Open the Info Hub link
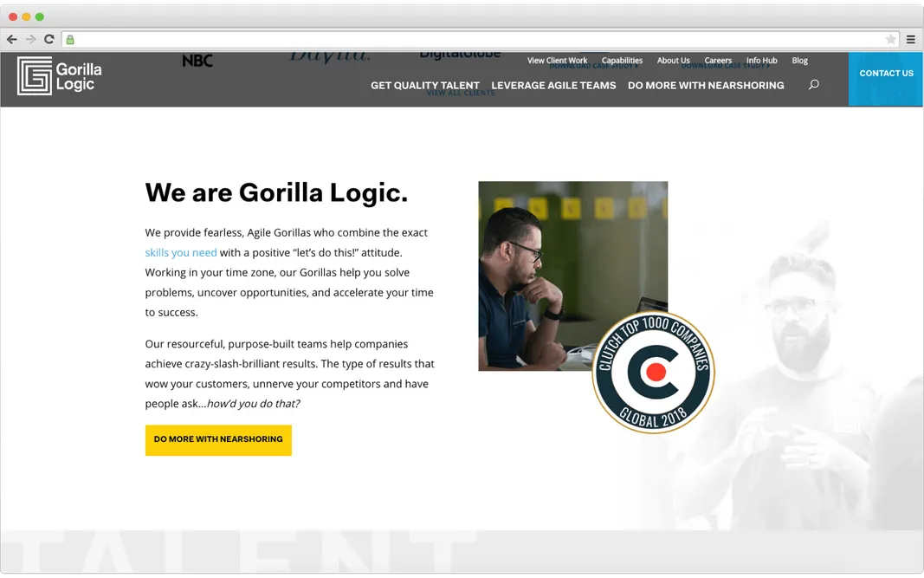 click(x=761, y=60)
